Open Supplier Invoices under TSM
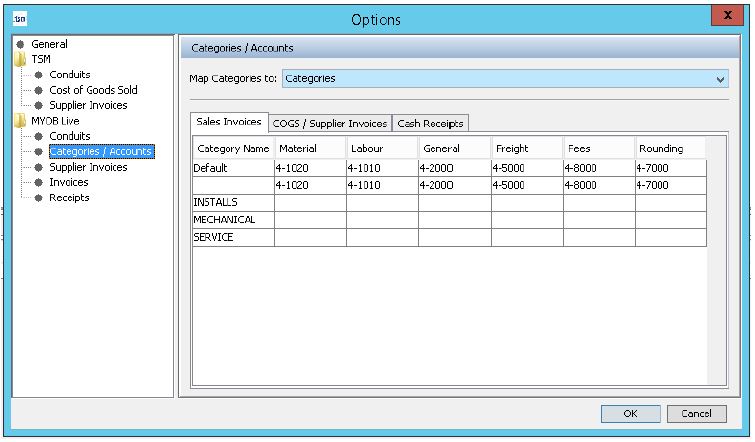 pos(88,105)
